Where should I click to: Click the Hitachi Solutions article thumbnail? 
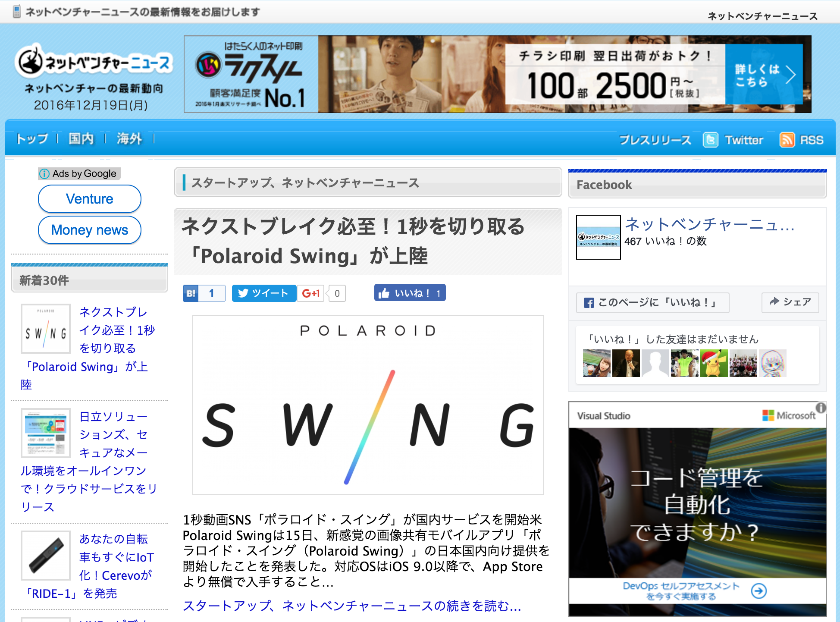pyautogui.click(x=46, y=433)
